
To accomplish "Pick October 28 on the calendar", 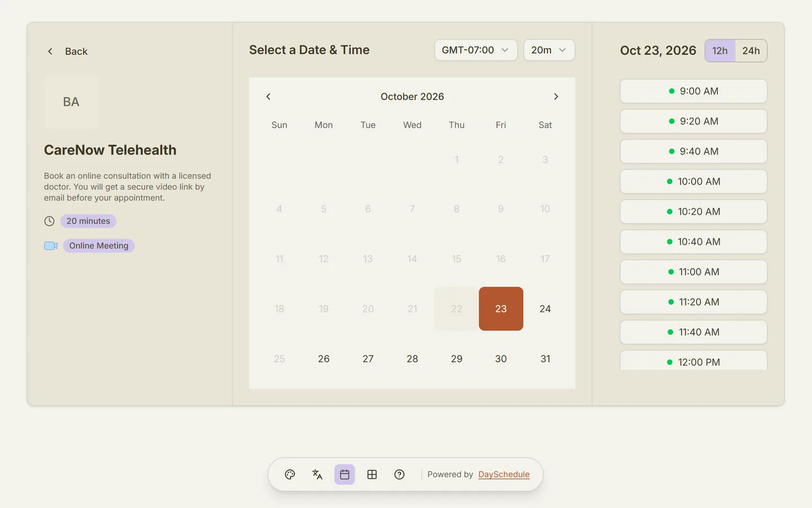I will [x=412, y=359].
